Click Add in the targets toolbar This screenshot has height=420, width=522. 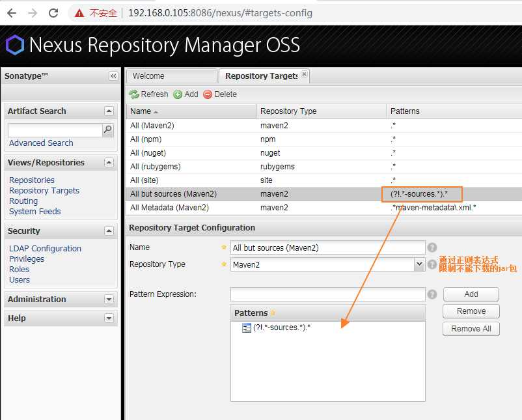click(185, 94)
